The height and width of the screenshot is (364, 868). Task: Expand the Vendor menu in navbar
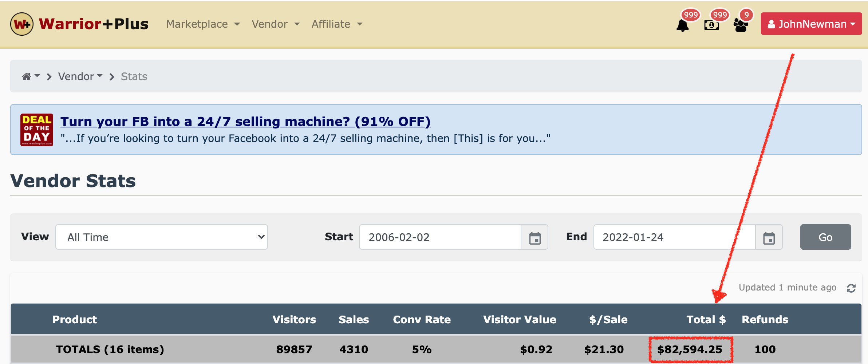click(x=276, y=24)
